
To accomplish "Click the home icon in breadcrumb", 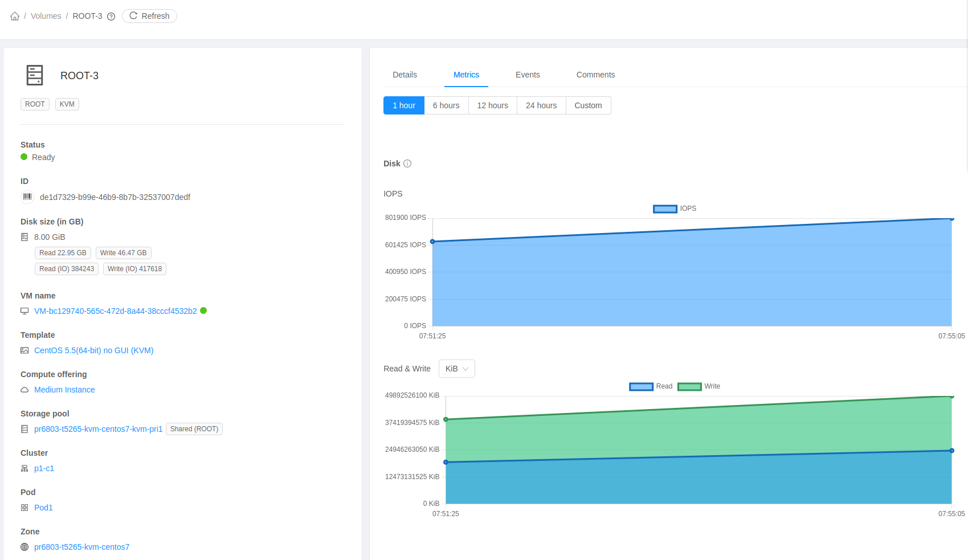I will pos(15,16).
